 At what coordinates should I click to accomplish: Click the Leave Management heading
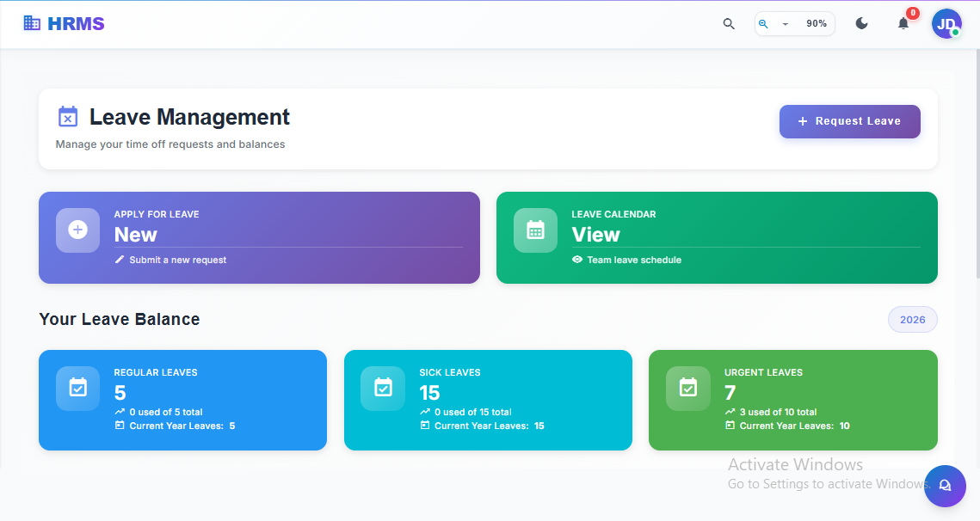click(189, 117)
